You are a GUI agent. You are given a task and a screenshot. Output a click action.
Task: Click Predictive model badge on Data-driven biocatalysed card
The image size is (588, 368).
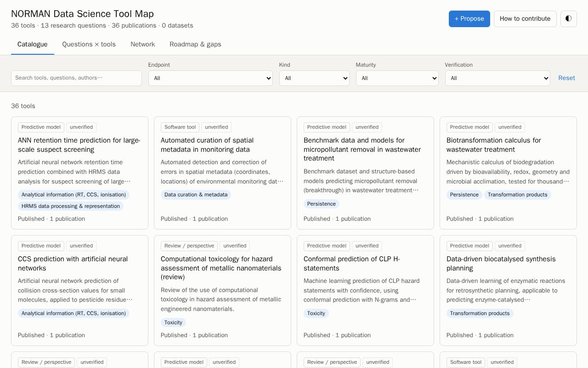point(469,246)
